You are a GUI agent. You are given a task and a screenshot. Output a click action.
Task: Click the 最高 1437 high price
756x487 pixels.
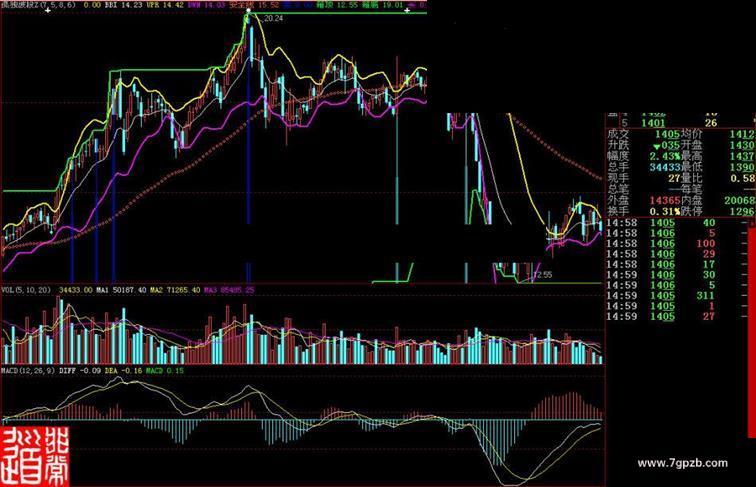742,156
